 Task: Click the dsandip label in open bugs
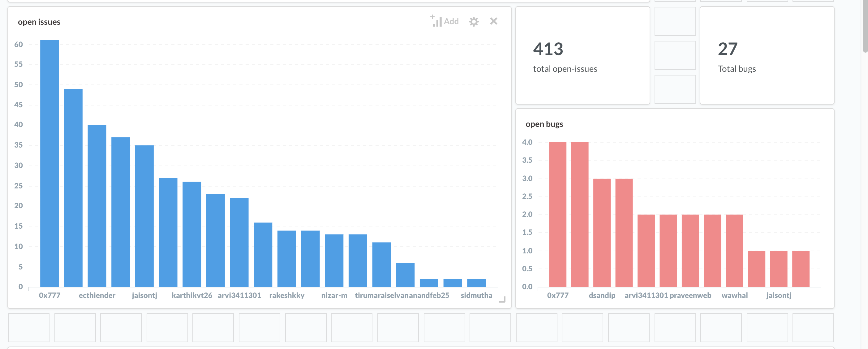click(602, 295)
